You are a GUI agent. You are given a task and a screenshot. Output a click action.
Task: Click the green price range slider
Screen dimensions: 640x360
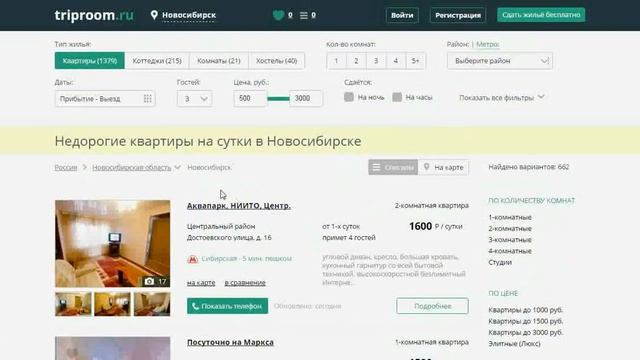pos(278,98)
